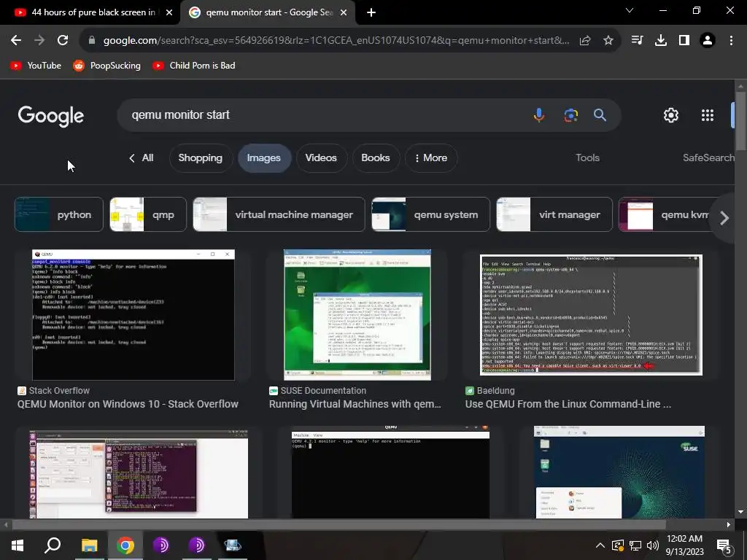Show more filter chips with right chevron
The image size is (747, 560).
pyautogui.click(x=724, y=217)
